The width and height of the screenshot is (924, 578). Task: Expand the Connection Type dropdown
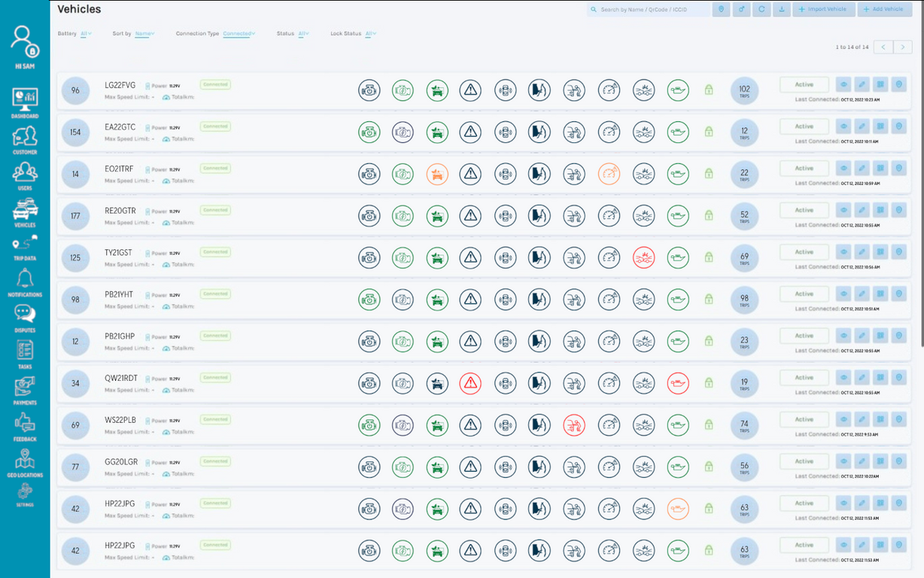click(239, 34)
